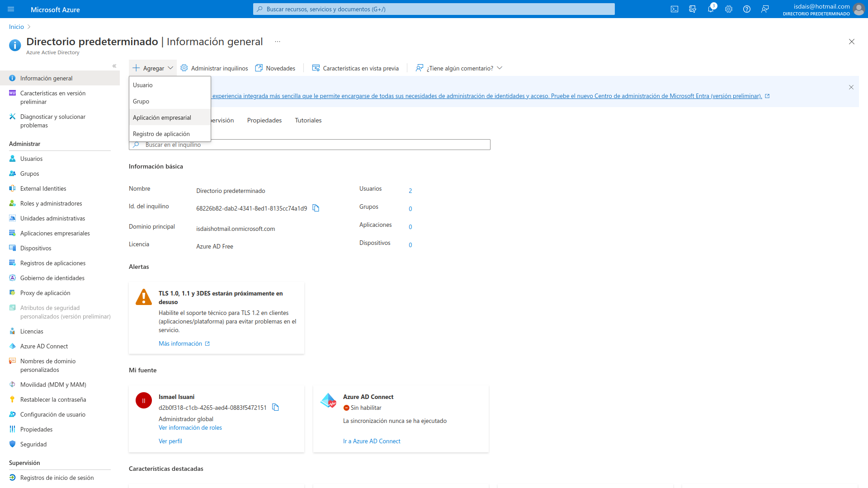
Task: Click the External Identities sidebar icon
Action: 13,188
